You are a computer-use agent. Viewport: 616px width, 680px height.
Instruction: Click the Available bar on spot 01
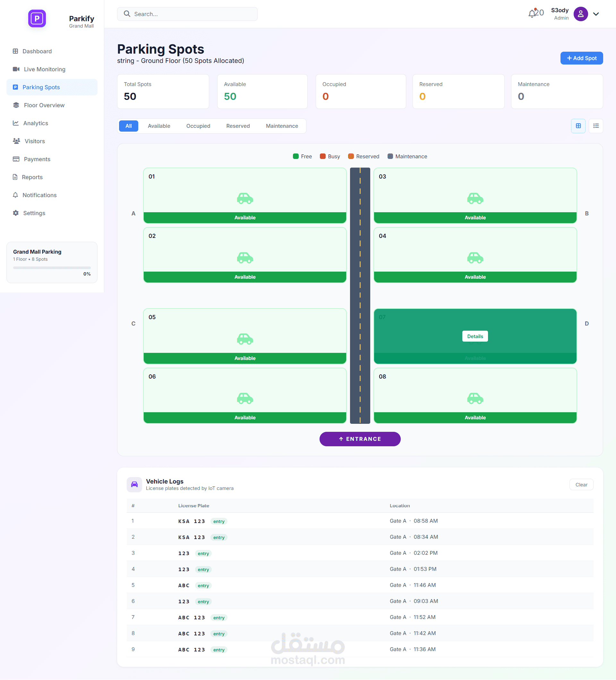pos(245,218)
